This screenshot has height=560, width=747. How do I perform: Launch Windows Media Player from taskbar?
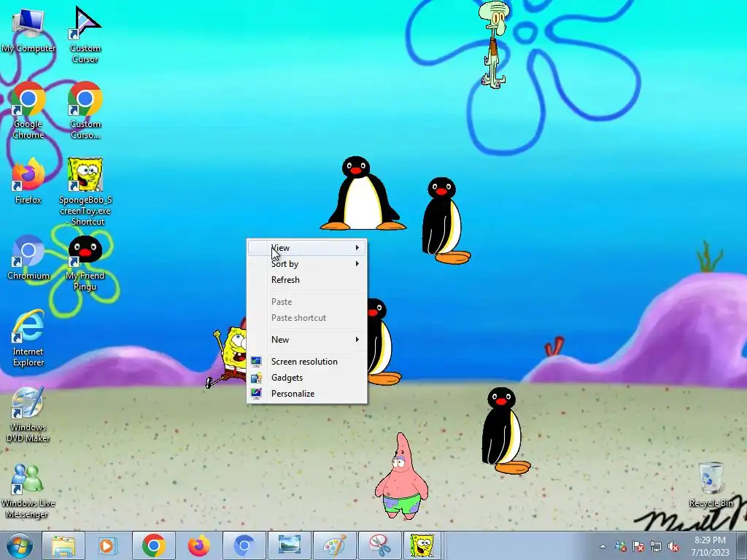pyautogui.click(x=108, y=545)
